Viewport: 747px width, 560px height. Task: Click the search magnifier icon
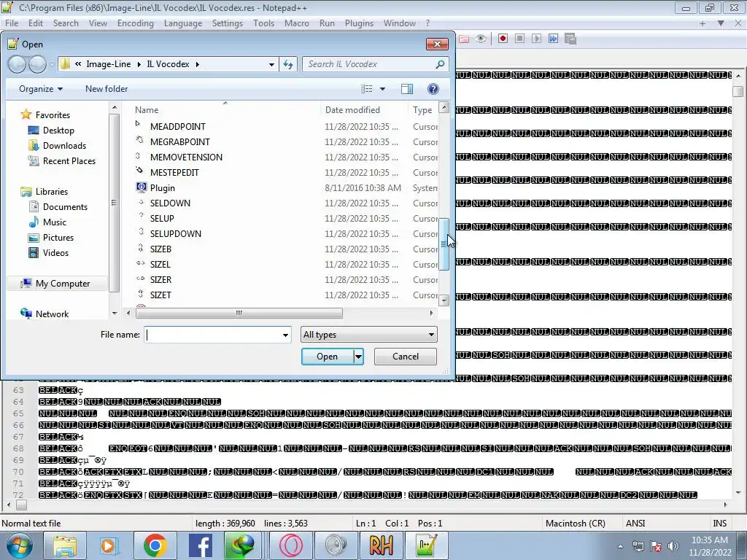click(x=440, y=64)
